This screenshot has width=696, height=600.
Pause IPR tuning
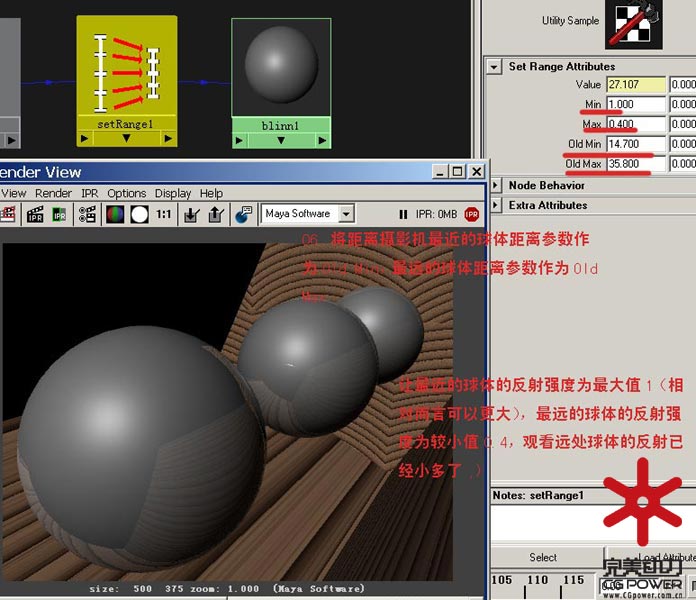click(403, 215)
